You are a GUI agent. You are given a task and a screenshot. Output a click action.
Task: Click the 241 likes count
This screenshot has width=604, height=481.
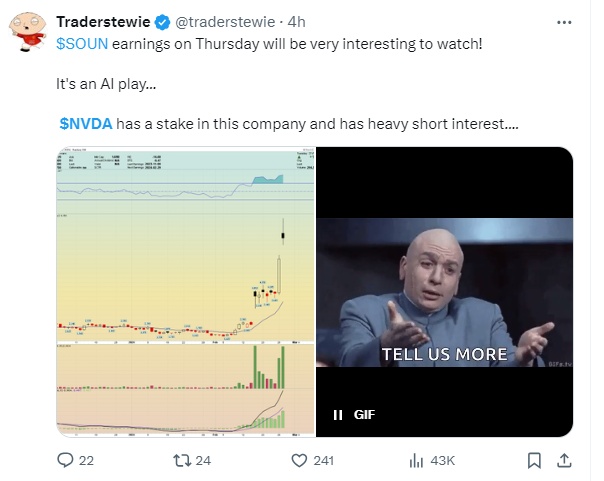tap(324, 461)
